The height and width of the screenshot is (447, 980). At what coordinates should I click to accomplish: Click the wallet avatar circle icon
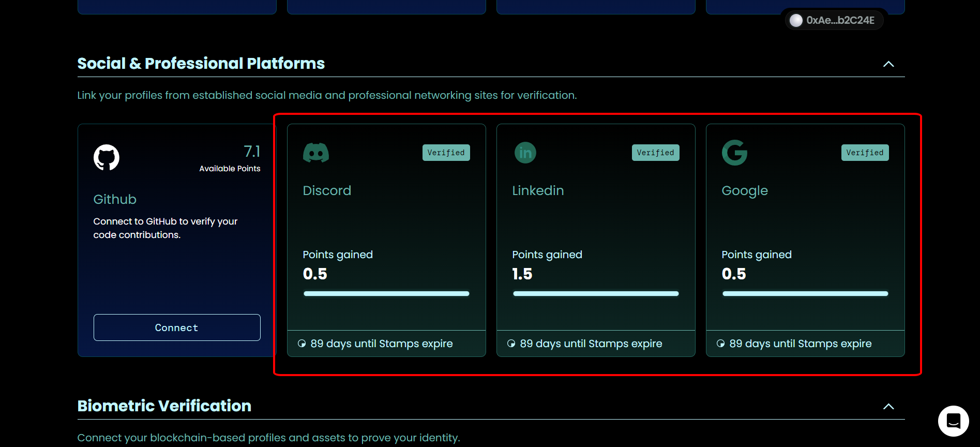pyautogui.click(x=796, y=20)
